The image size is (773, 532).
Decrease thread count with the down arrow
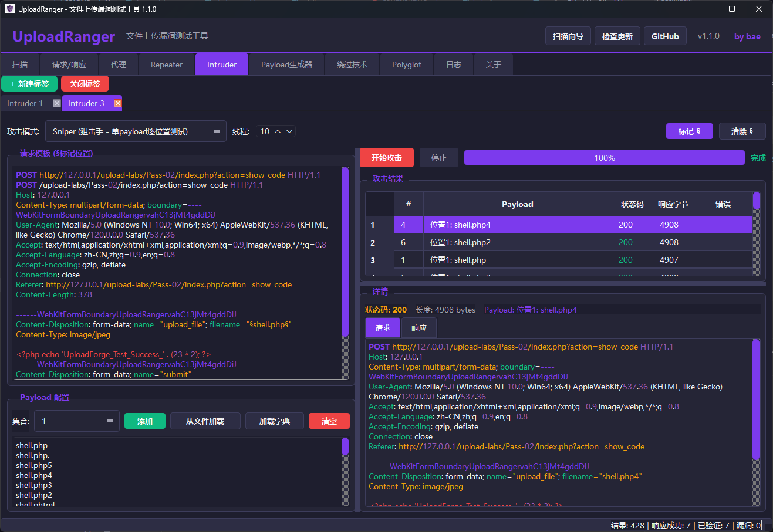pos(289,131)
